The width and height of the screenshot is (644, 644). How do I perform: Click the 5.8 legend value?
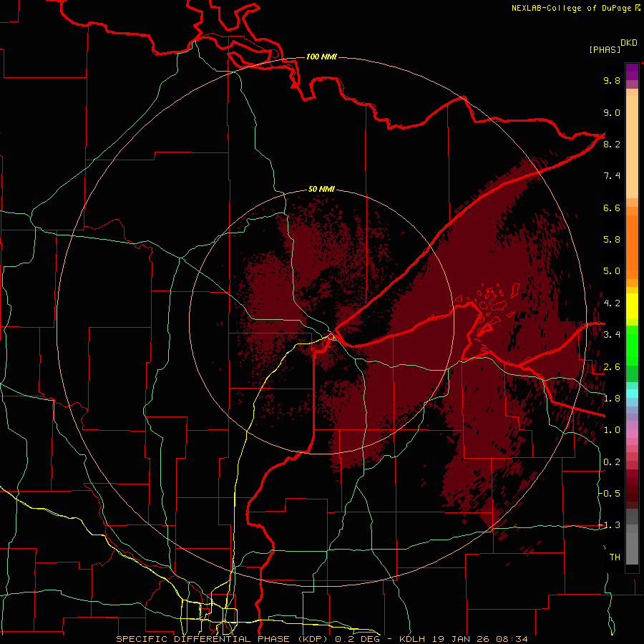pyautogui.click(x=612, y=240)
